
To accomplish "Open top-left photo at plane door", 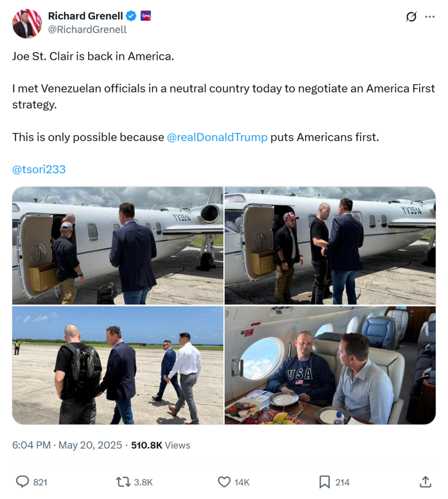I will tap(118, 246).
